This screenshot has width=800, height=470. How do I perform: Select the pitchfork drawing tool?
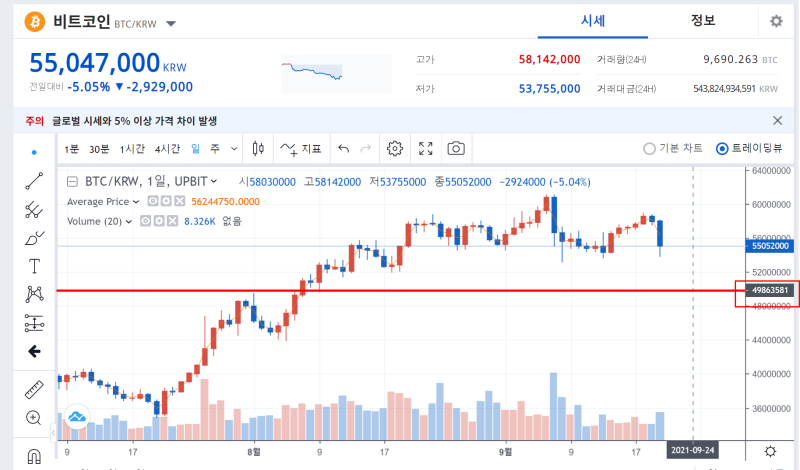pyautogui.click(x=34, y=209)
